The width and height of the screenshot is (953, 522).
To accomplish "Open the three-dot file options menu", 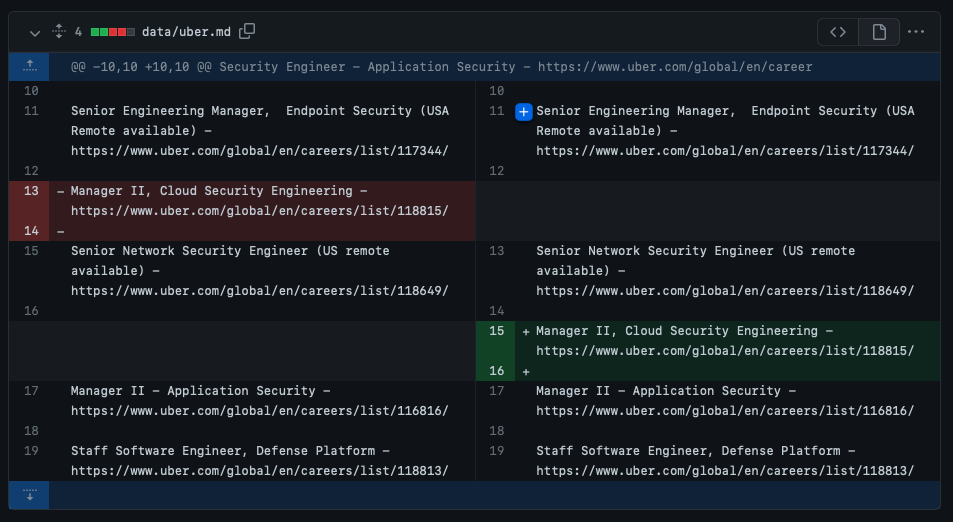I will tap(915, 32).
